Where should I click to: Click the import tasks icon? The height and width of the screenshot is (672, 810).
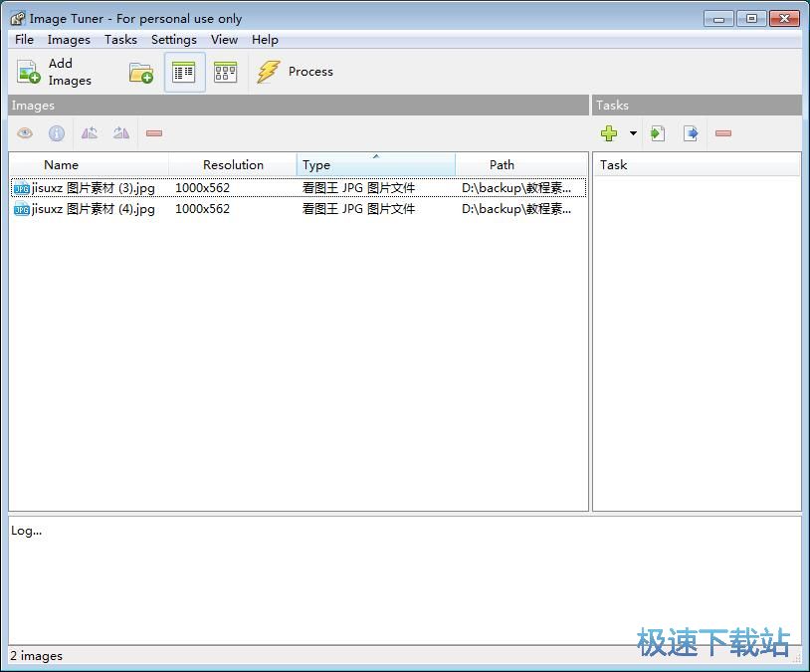tap(658, 133)
